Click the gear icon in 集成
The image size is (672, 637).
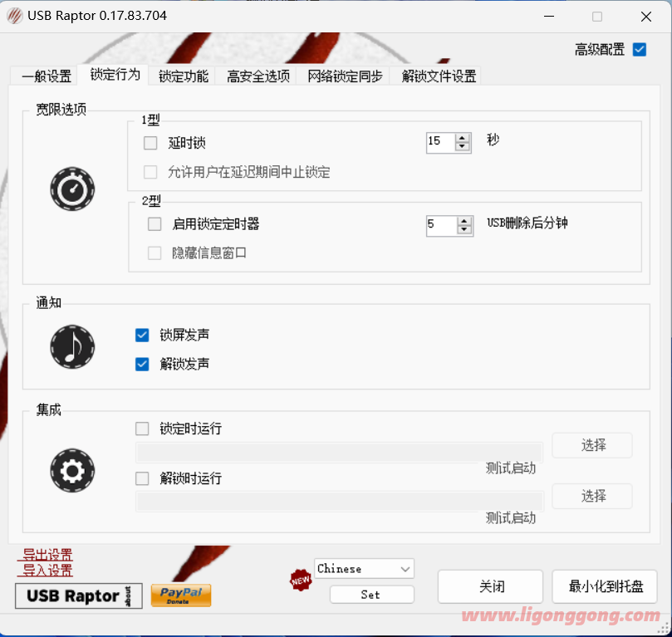pyautogui.click(x=72, y=472)
